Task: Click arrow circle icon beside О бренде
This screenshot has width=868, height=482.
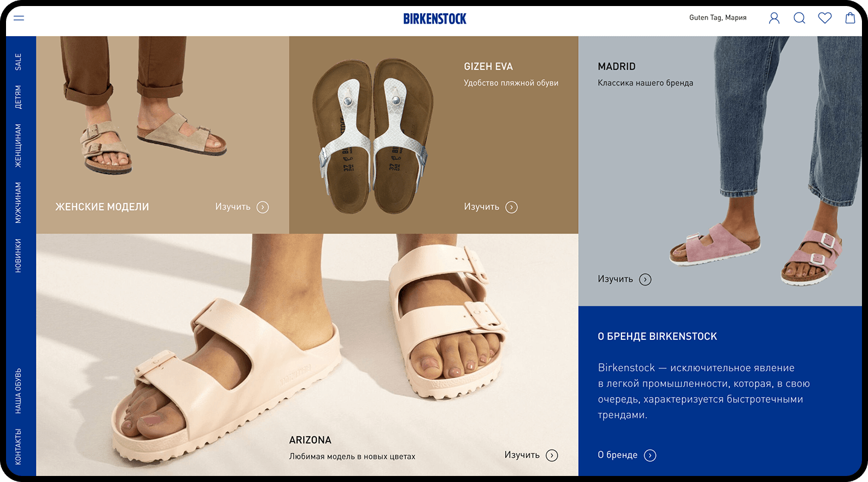Action: [650, 455]
